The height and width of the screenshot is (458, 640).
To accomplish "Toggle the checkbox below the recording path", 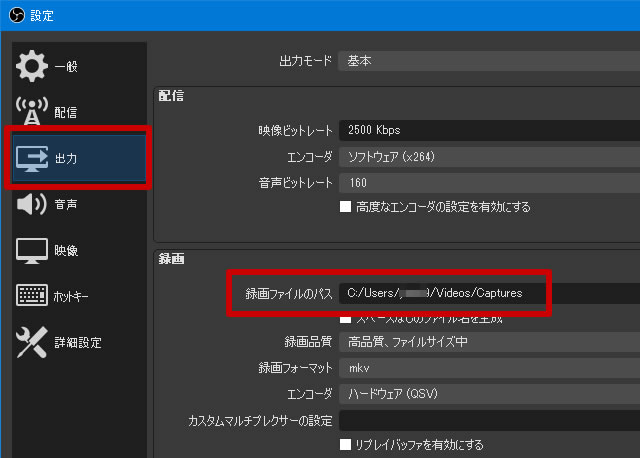I will [346, 319].
